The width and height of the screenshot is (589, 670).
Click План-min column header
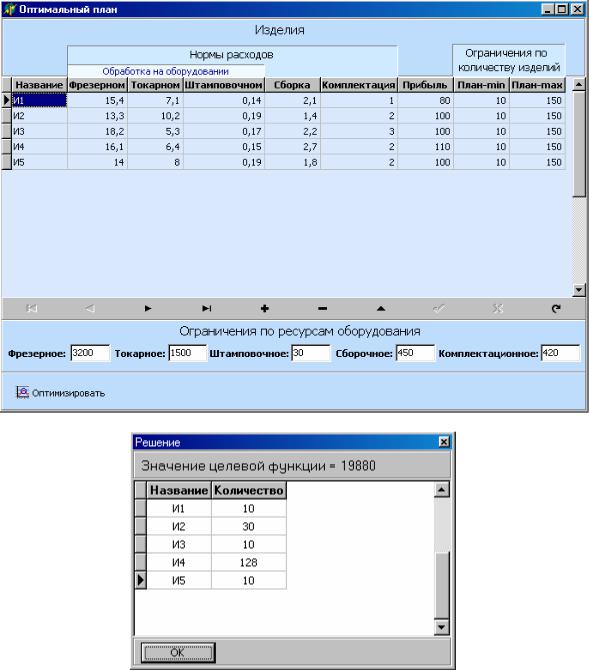point(481,85)
